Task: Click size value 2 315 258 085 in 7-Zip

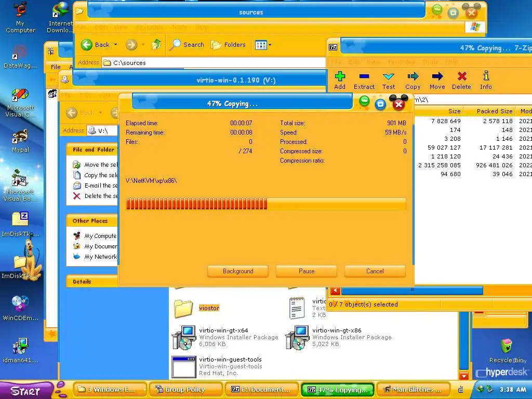Action: [x=440, y=165]
